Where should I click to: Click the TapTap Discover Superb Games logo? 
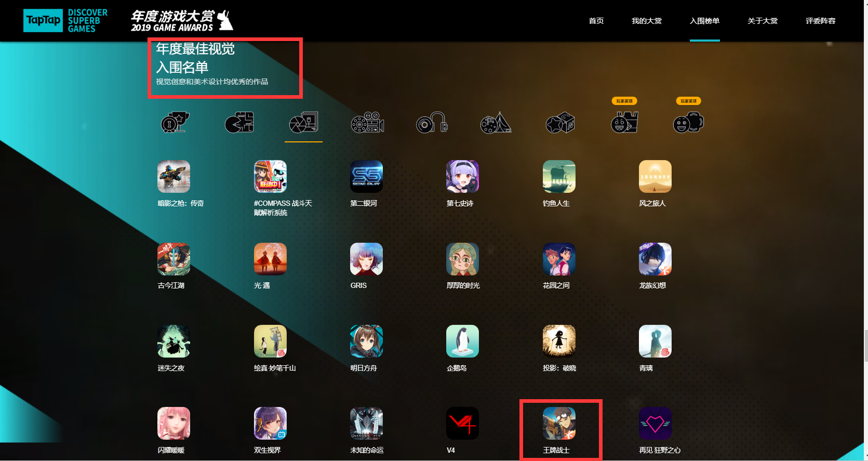click(65, 20)
